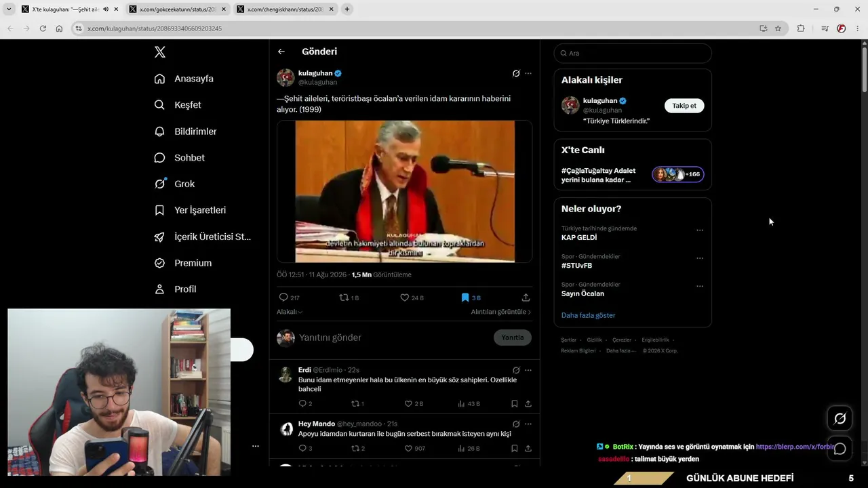Open Keşfet in the sidebar
Image resolution: width=868 pixels, height=488 pixels.
point(178,105)
